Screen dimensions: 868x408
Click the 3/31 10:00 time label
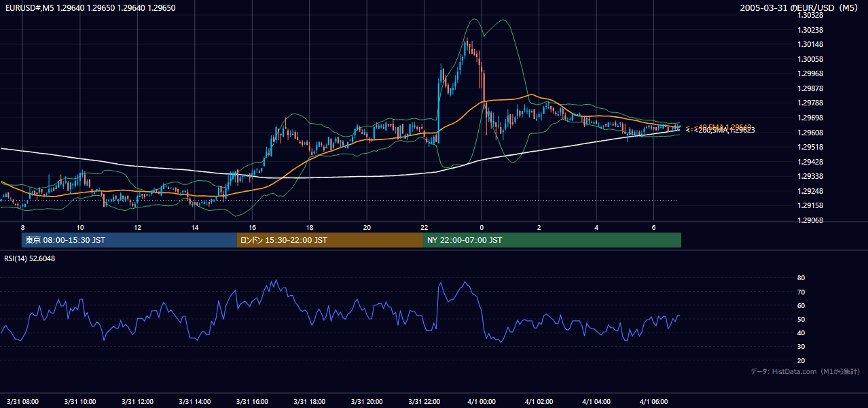pos(80,401)
